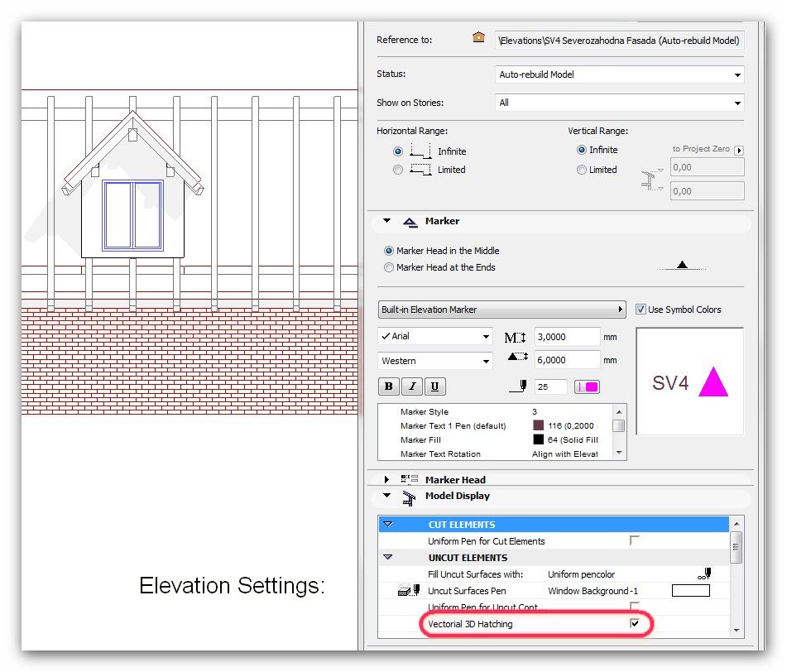Open the Status dropdown
This screenshot has width=787, height=672.
734,74
